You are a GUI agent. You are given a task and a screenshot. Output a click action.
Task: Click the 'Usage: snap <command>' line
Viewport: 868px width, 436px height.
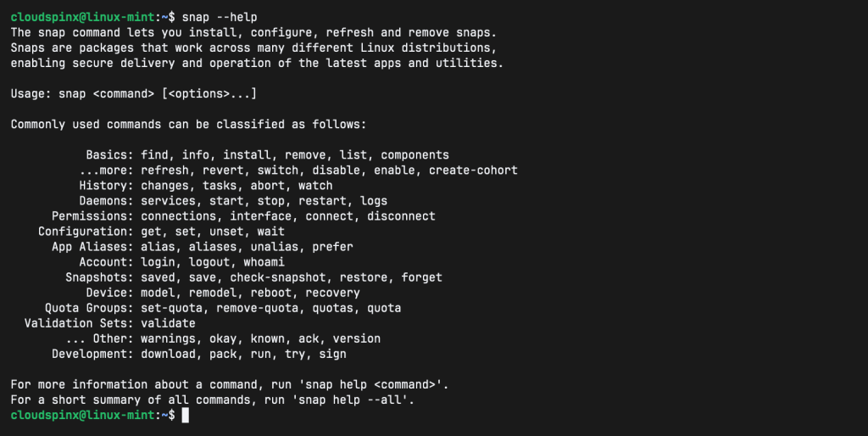point(133,93)
